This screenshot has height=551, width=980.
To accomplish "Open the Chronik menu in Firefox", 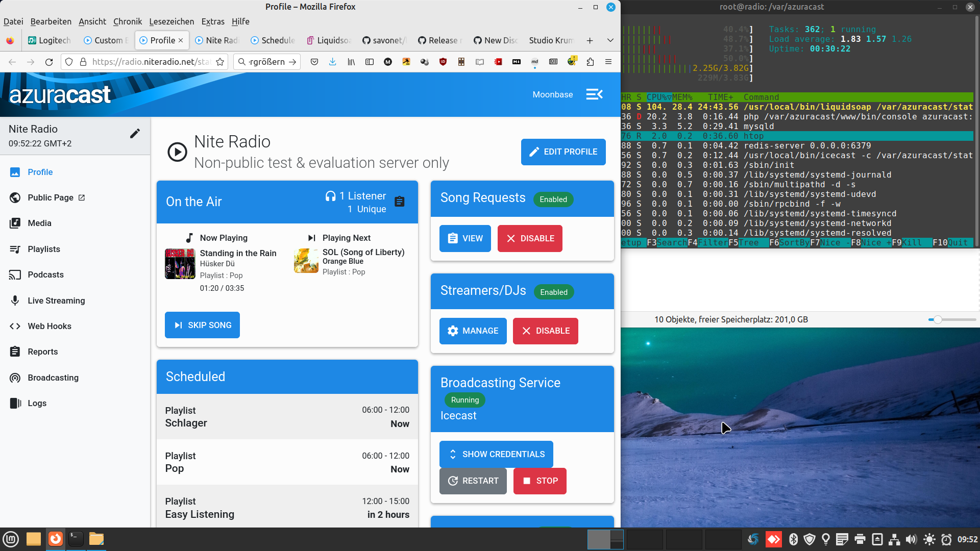I will [x=127, y=21].
